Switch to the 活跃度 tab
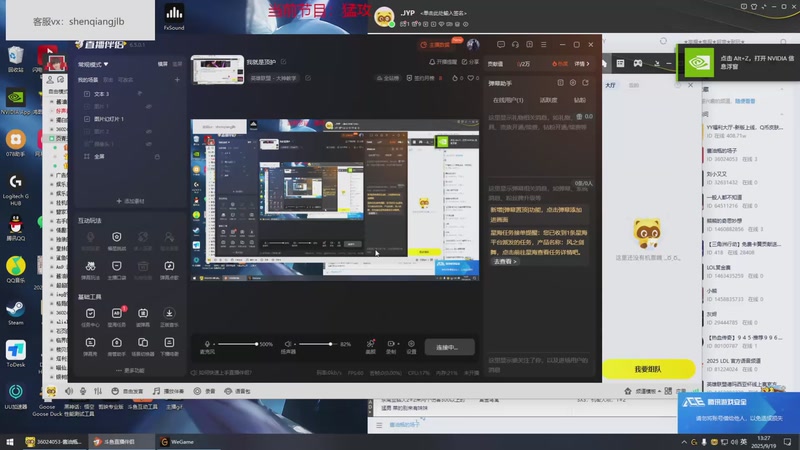800x450 pixels. 548,100
